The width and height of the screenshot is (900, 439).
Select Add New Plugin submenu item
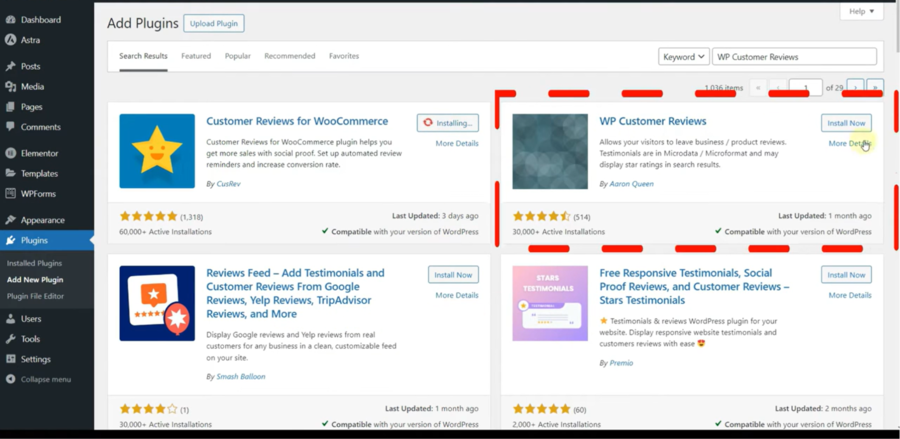35,280
